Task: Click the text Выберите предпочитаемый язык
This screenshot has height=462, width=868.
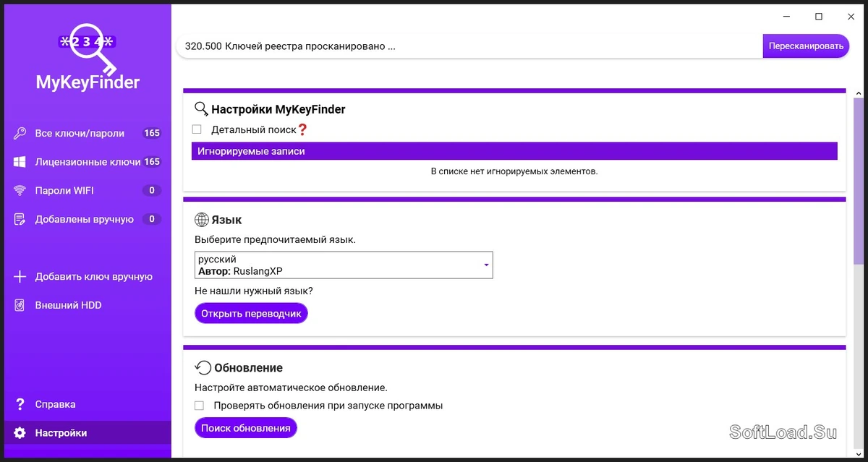Action: [x=275, y=239]
